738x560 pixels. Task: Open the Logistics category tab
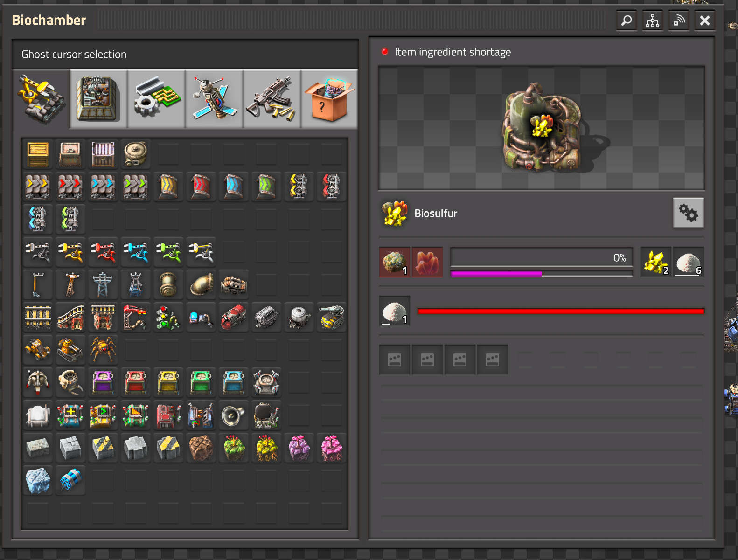coord(41,99)
